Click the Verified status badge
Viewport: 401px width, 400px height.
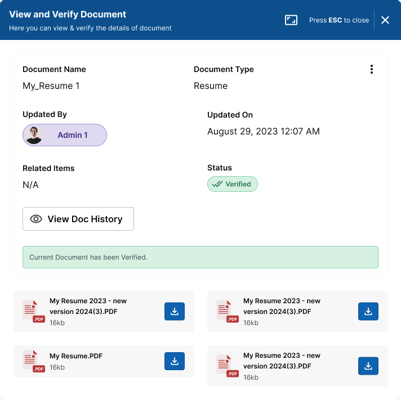point(232,184)
